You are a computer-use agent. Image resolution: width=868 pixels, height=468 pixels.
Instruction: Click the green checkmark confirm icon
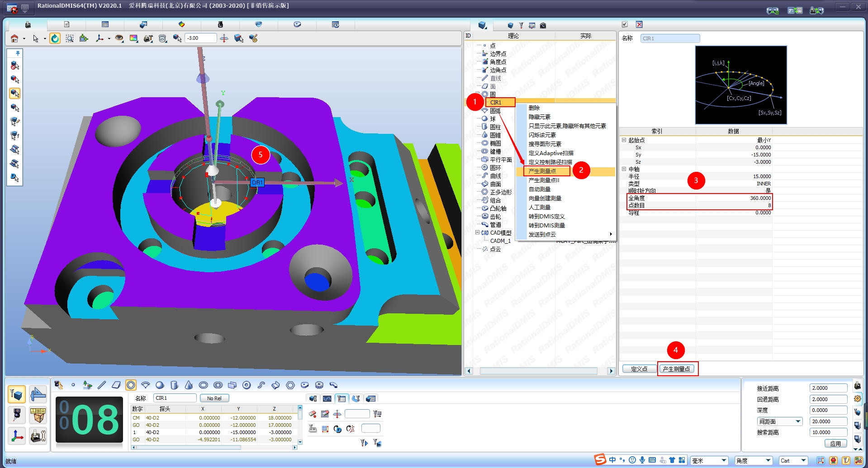[x=625, y=24]
